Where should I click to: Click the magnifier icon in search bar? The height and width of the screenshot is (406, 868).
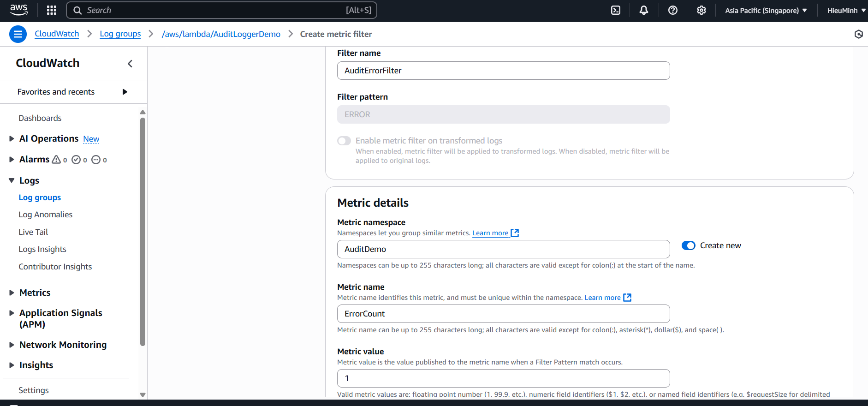(x=77, y=10)
